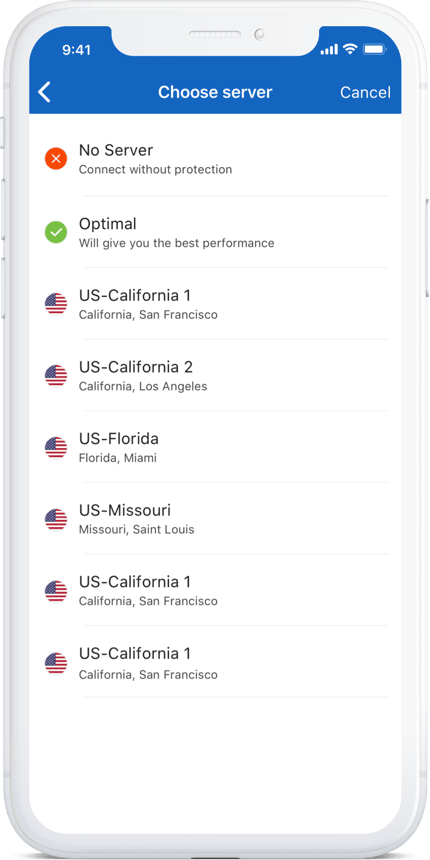
Task: Tap the flag icon beside US-California 2
Action: pos(56,376)
